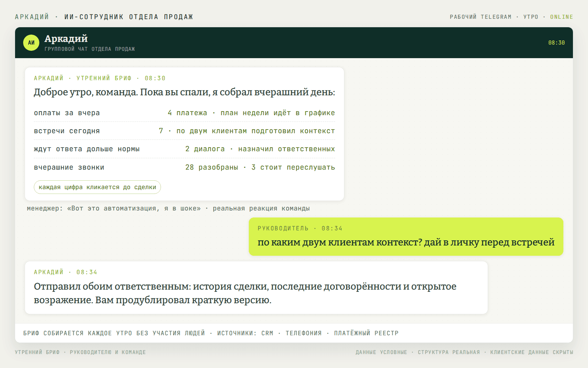Viewport: 588px width, 368px height.
Task: Click the manager's green message bubble
Action: click(406, 237)
